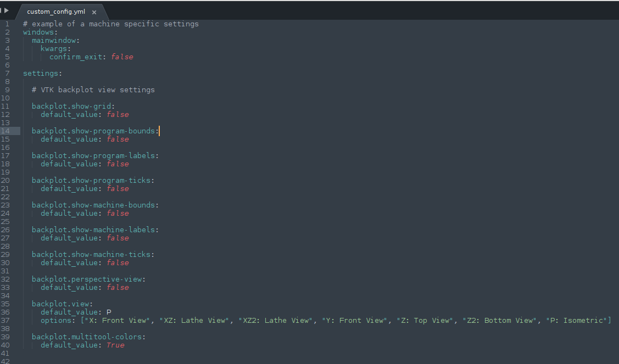This screenshot has width=619, height=364.
Task: Click the 'backplot.multitool-colors:' key
Action: (x=89, y=337)
